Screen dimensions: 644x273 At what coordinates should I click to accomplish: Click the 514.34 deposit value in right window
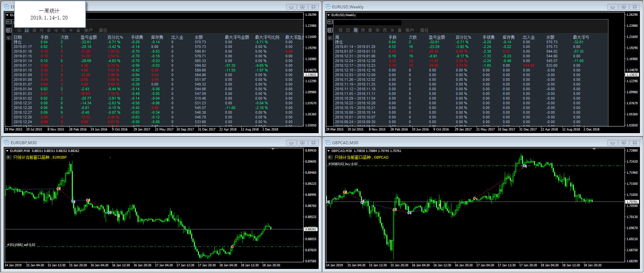(x=529, y=66)
